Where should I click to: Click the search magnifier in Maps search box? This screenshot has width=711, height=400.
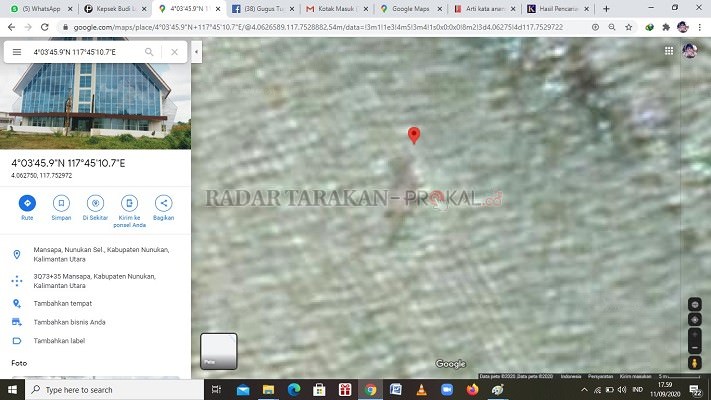tap(149, 52)
